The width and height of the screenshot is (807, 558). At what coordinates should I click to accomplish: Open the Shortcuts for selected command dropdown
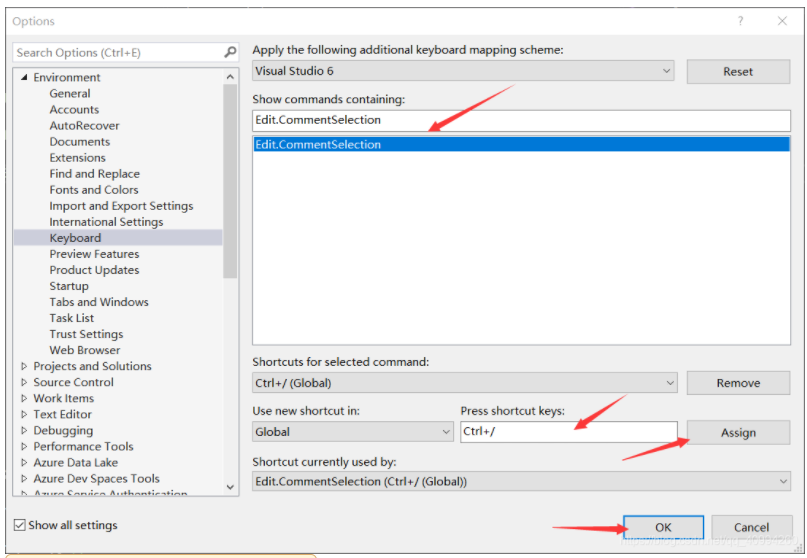[x=669, y=383]
